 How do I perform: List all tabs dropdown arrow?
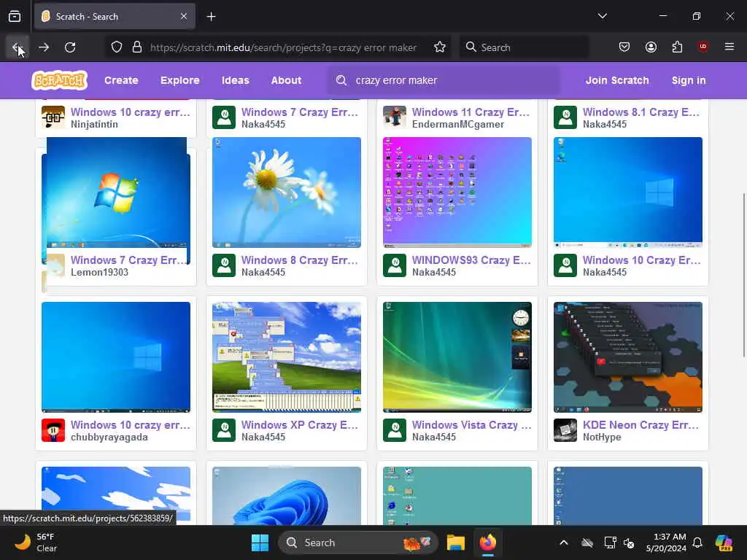click(602, 16)
